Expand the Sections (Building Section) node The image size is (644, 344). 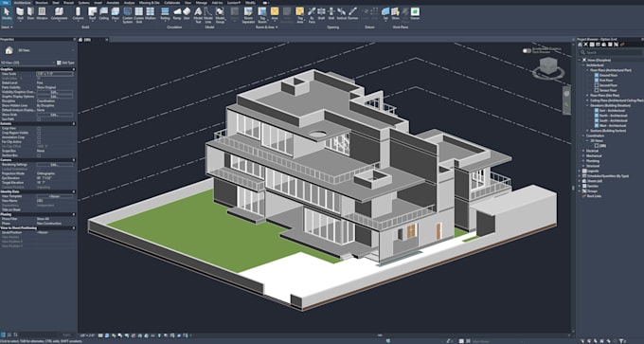click(x=588, y=131)
